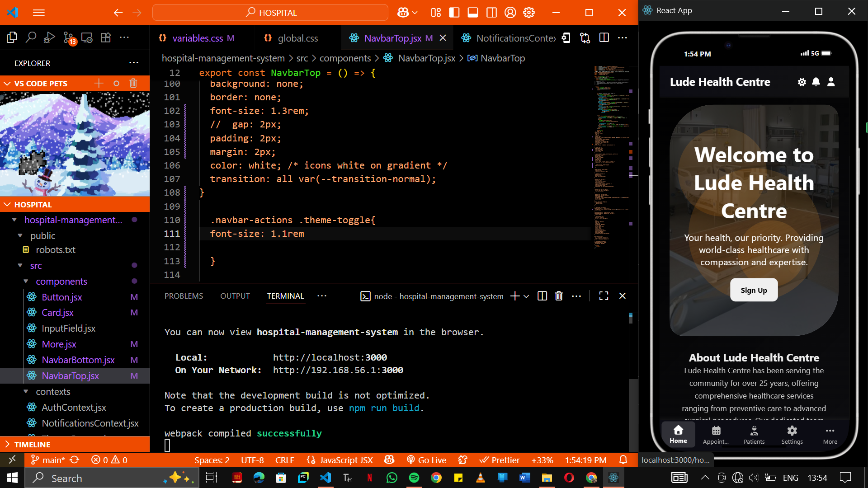868x488 pixels.
Task: Open the new terminal launch profile dropdown
Action: [x=526, y=296]
